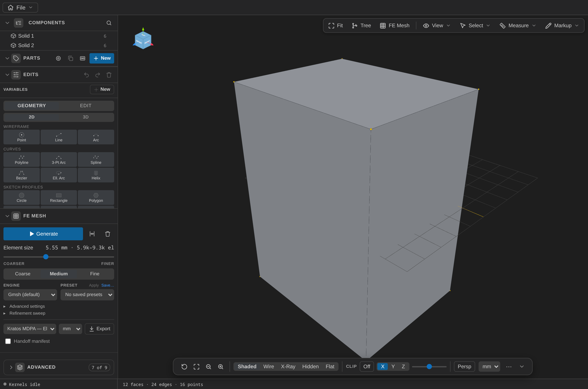Viewport: 588px width, 389px height.
Task: Choose the Y clip axis
Action: click(393, 367)
